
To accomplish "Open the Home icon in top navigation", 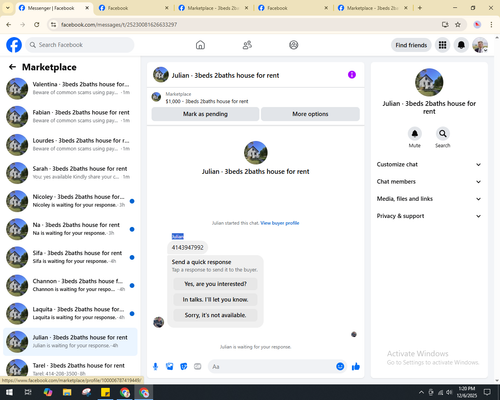I will pos(200,45).
